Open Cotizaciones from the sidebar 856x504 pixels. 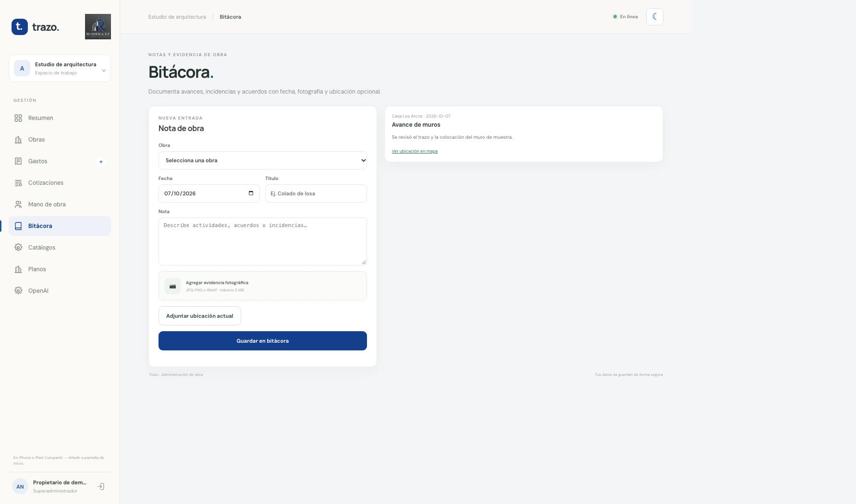(x=60, y=183)
